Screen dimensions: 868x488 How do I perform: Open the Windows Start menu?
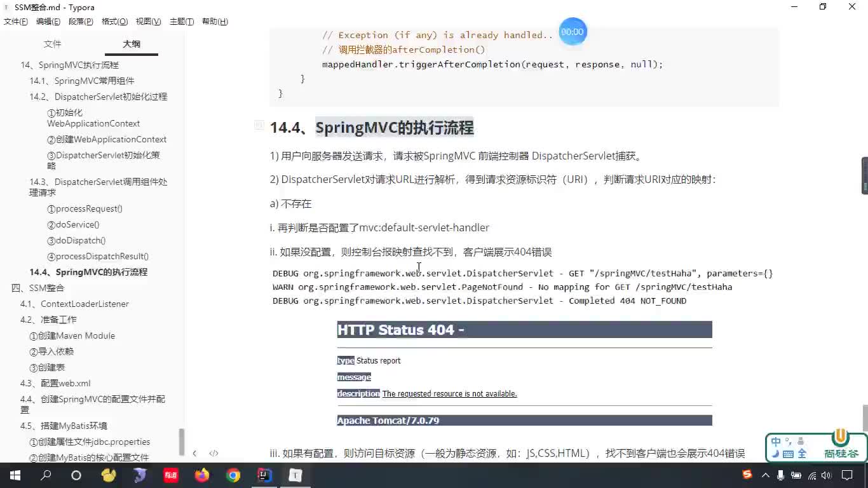15,475
